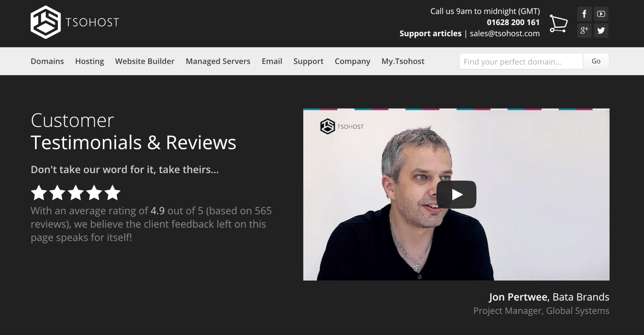Open the shopping cart icon

pyautogui.click(x=558, y=23)
